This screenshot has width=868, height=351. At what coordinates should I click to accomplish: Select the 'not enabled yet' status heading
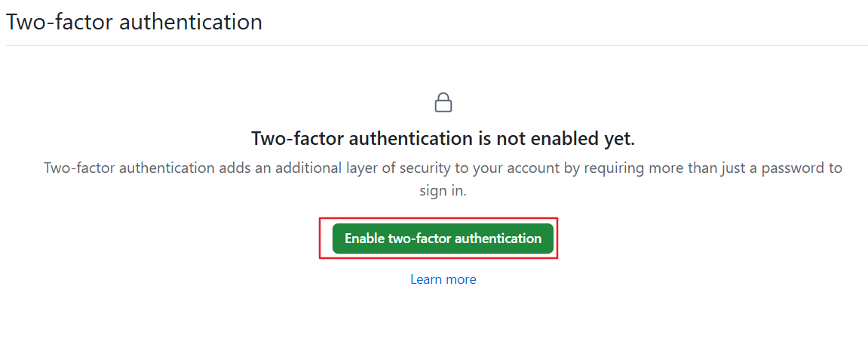coord(443,139)
